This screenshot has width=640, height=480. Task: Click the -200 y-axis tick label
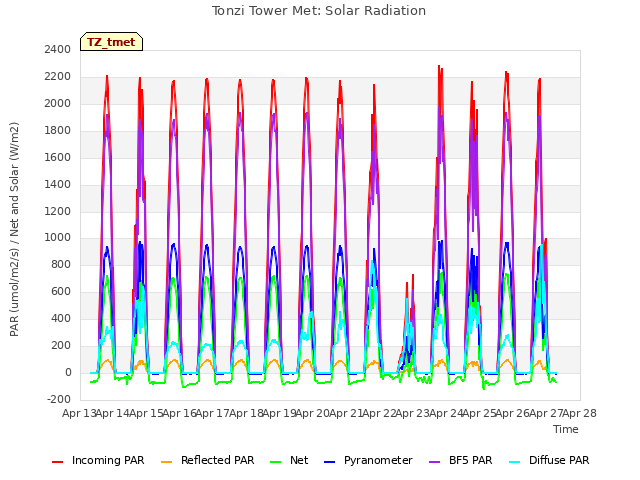click(59, 399)
